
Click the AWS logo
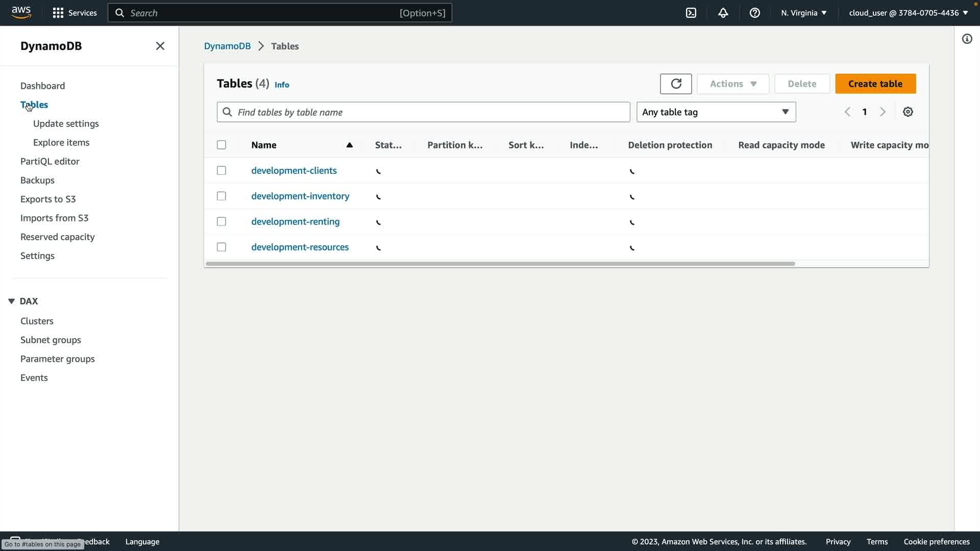21,12
